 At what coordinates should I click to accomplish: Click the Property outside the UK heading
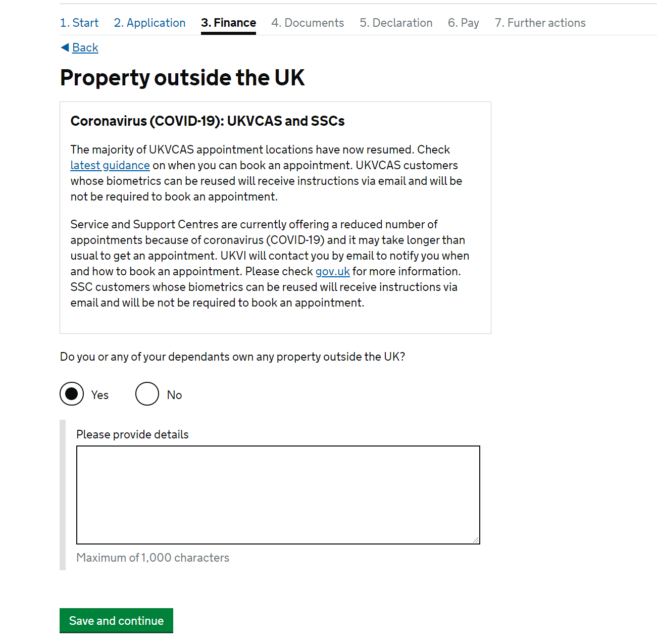[182, 78]
